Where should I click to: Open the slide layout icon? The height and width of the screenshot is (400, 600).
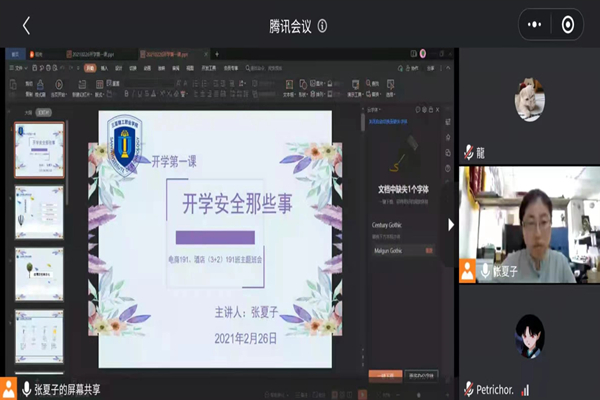pyautogui.click(x=99, y=84)
